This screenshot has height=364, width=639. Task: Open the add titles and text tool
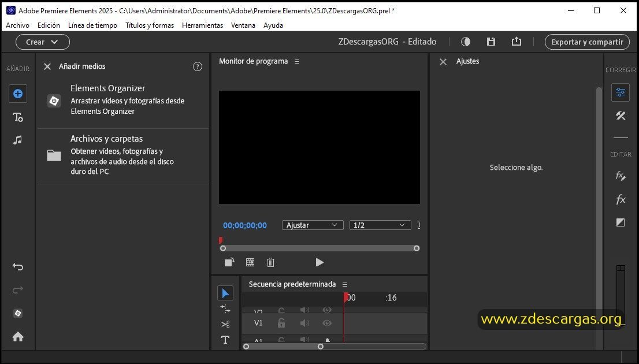[17, 117]
